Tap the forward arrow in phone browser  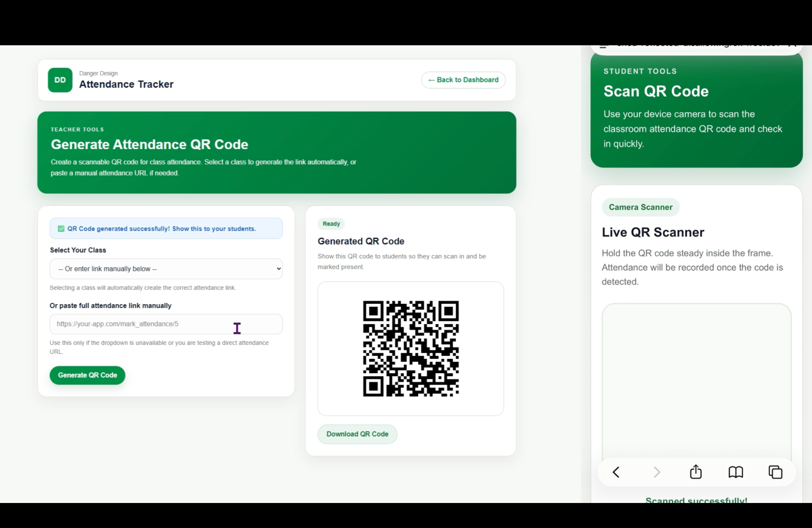pos(657,472)
